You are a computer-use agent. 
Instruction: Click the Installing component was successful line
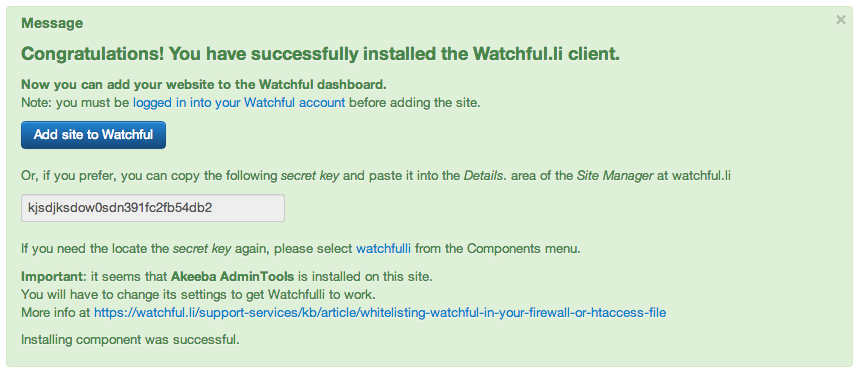(x=130, y=340)
